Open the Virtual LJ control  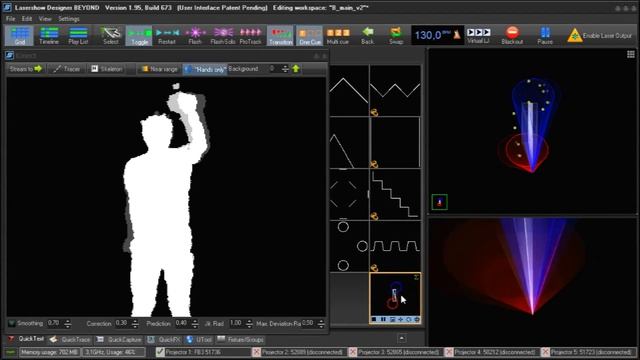click(x=478, y=36)
